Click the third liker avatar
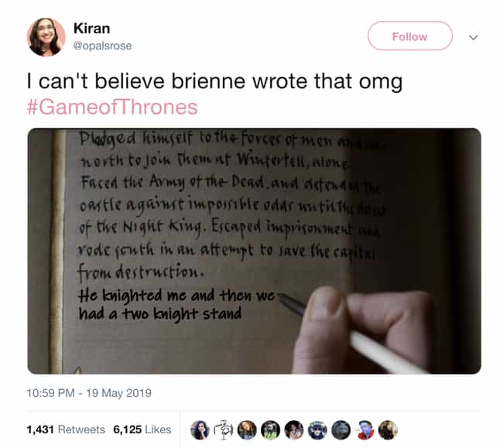This screenshot has width=503, height=448. point(247,429)
